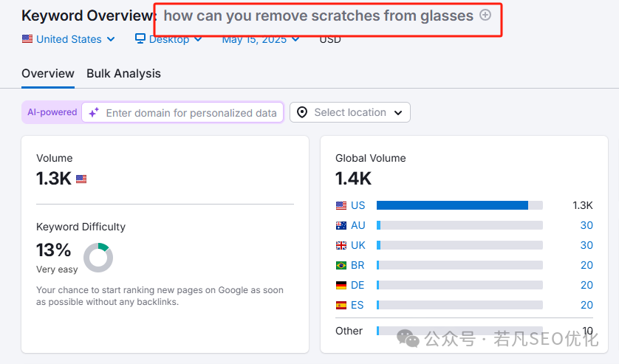The height and width of the screenshot is (364, 619).
Task: Click the Enter domain input field
Action: [x=191, y=113]
